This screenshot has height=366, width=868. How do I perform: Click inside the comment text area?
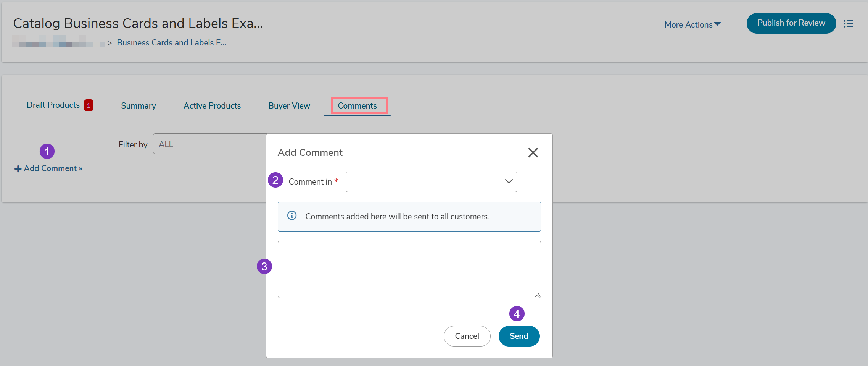tap(409, 269)
